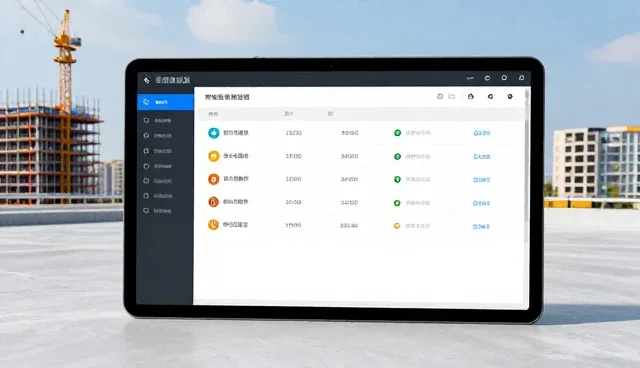Click the blue round avatar in the first row
Viewport: 640px width, 368px height.
click(x=213, y=133)
